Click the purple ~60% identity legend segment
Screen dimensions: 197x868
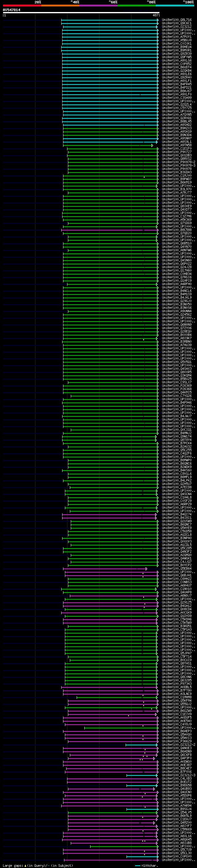[x=98, y=6]
